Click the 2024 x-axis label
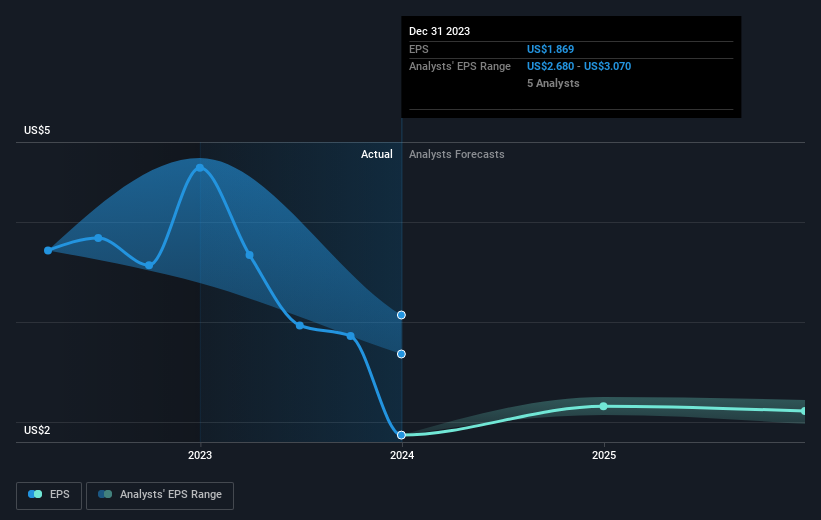The width and height of the screenshot is (821, 520). [x=402, y=455]
